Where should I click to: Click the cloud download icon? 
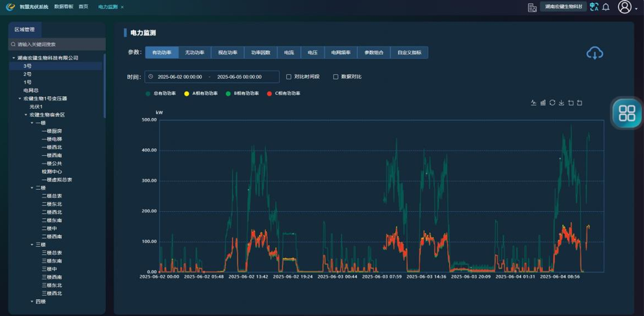(595, 53)
